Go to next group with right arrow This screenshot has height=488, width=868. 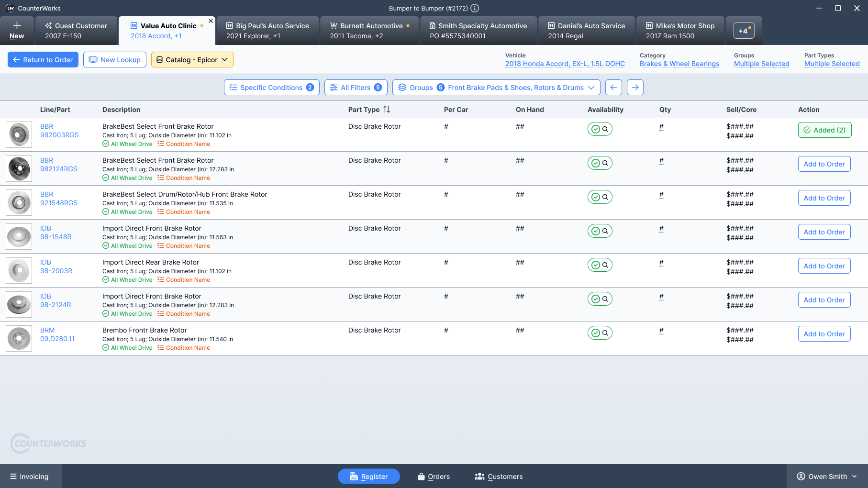tap(635, 88)
